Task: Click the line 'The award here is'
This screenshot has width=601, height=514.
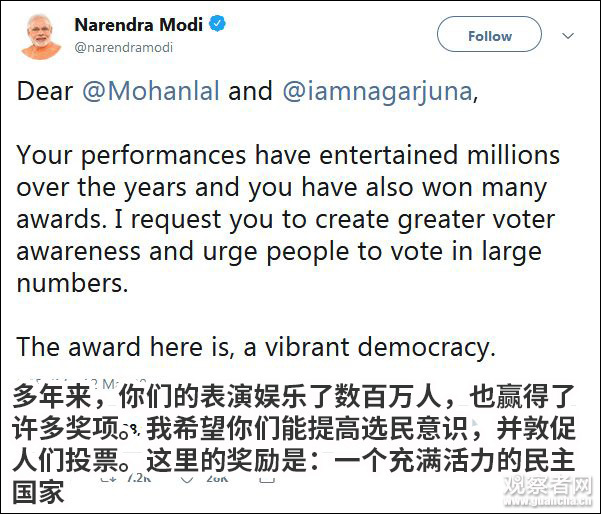Action: [256, 347]
